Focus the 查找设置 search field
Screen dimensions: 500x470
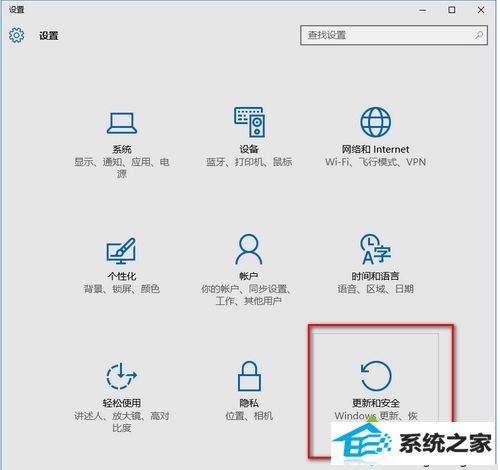pos(394,35)
